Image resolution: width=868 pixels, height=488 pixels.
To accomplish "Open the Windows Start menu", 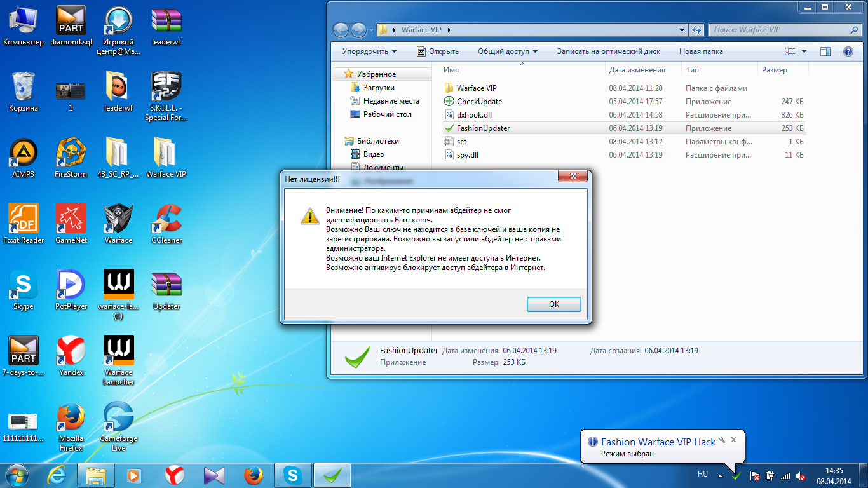I will pos(18,475).
